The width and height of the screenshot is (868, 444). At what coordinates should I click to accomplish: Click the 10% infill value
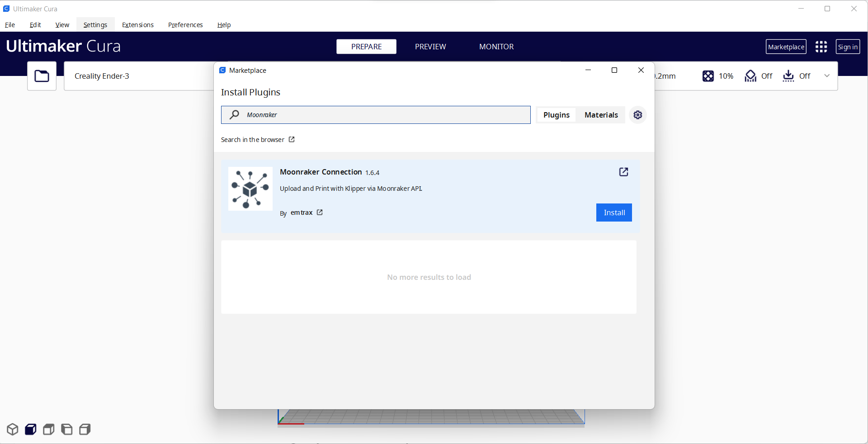click(x=726, y=76)
